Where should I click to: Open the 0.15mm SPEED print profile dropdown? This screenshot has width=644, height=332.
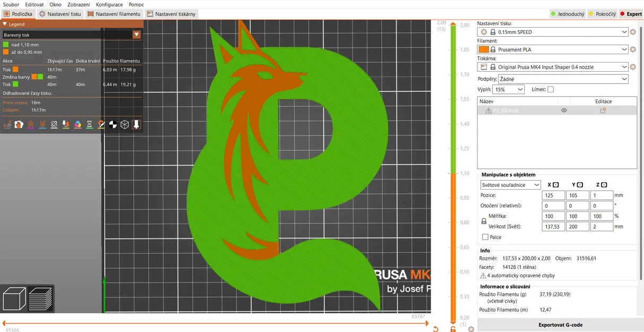click(553, 32)
